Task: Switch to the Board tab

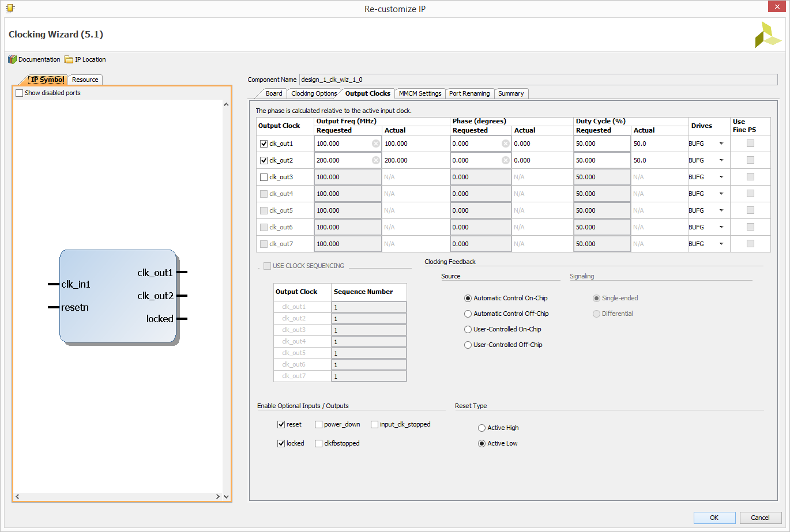Action: pyautogui.click(x=274, y=93)
